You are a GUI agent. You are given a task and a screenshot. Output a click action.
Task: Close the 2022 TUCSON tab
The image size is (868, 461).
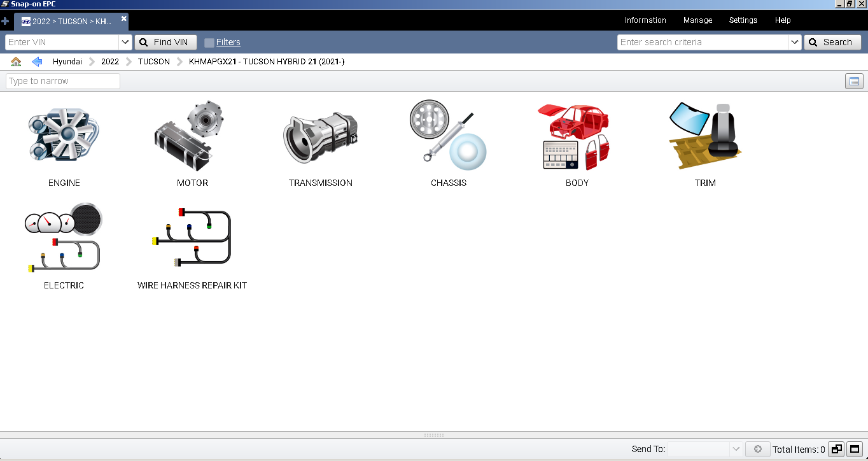tap(124, 18)
